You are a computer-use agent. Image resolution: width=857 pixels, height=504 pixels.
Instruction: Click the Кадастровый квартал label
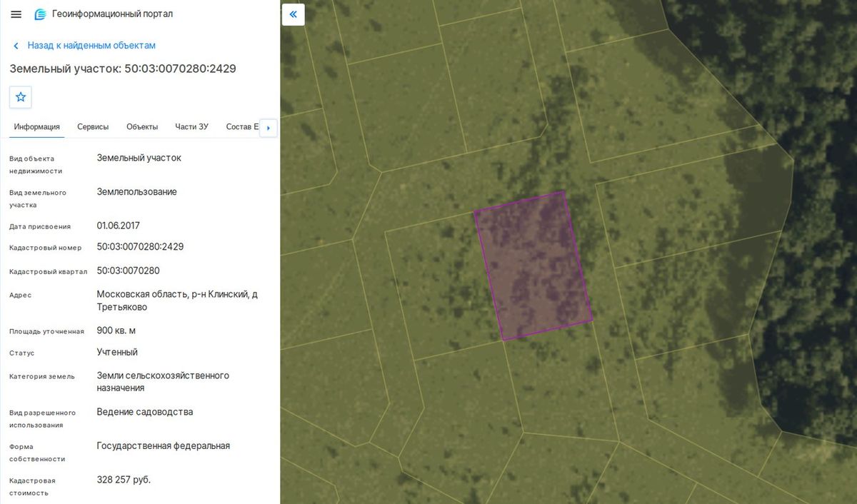pyautogui.click(x=48, y=271)
